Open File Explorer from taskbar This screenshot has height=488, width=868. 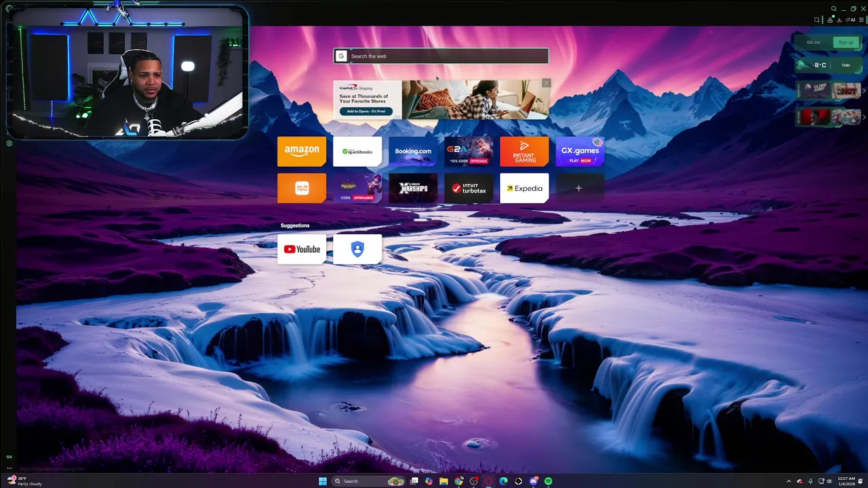(x=443, y=481)
